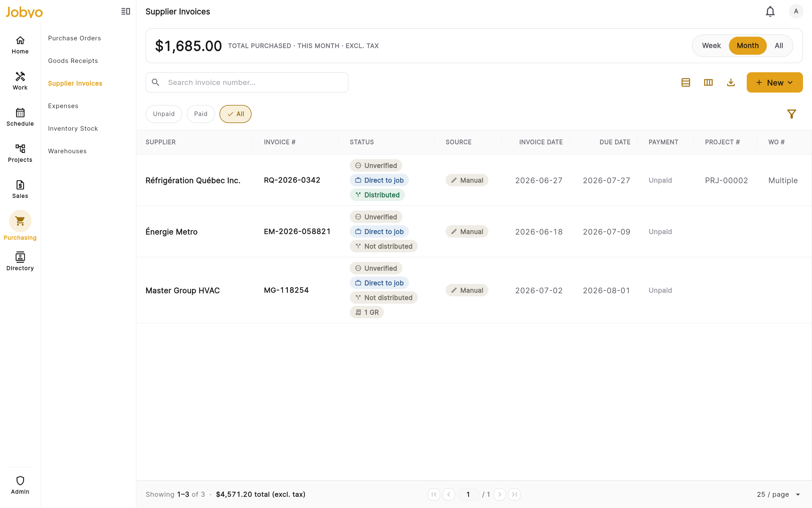Open the notifications bell
Viewport: 812px width, 508px height.
770,11
